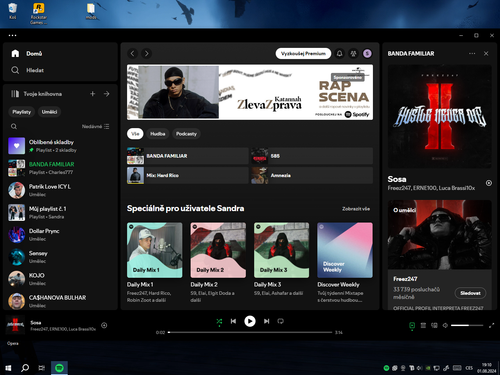Filter library by Playlisty chip
The width and height of the screenshot is (500, 375).
pos(21,112)
